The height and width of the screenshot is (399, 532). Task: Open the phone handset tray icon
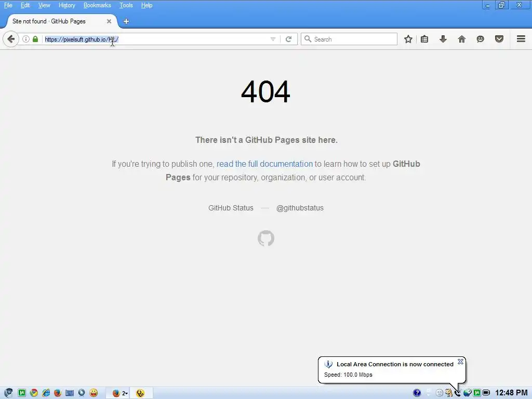click(458, 393)
